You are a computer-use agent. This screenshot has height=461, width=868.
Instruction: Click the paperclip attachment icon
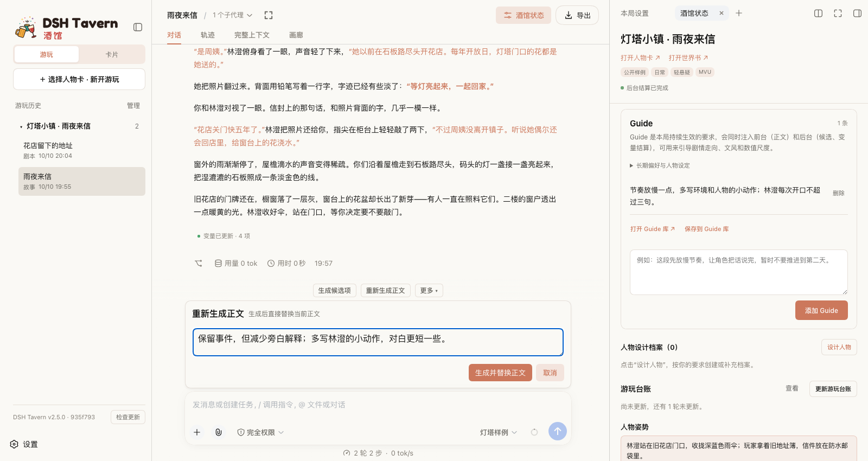[219, 432]
